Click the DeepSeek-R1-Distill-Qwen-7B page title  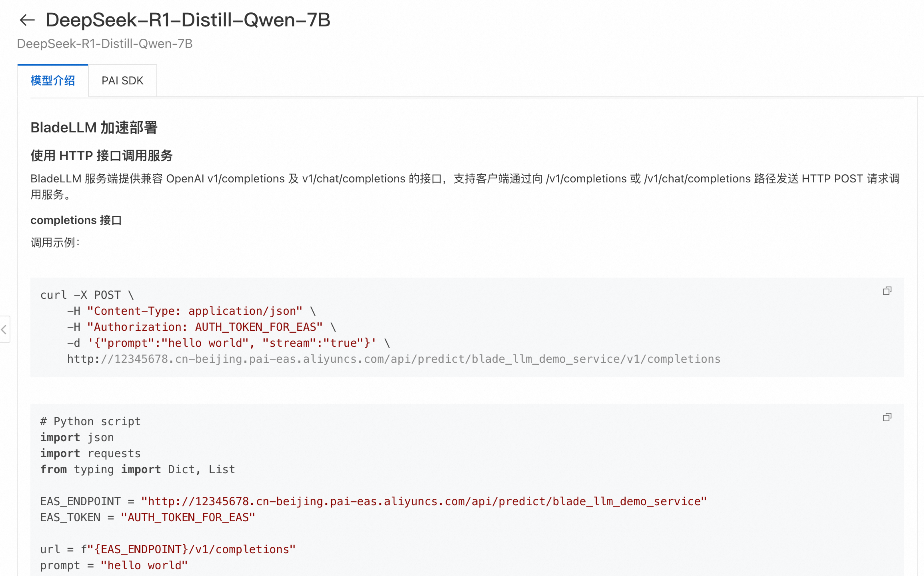pos(188,20)
